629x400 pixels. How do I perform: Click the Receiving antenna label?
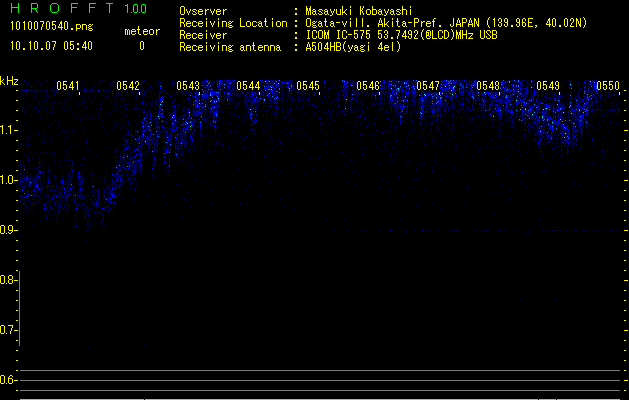(230, 47)
